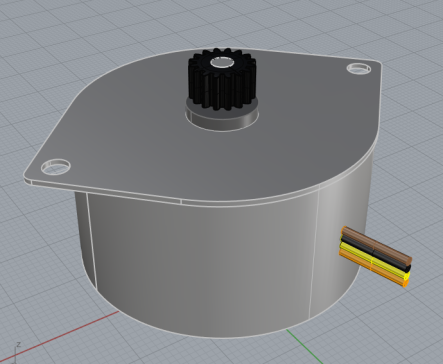443x364 pixels.
Task: Pick the right mounting hole on the flange
Action: click(359, 68)
